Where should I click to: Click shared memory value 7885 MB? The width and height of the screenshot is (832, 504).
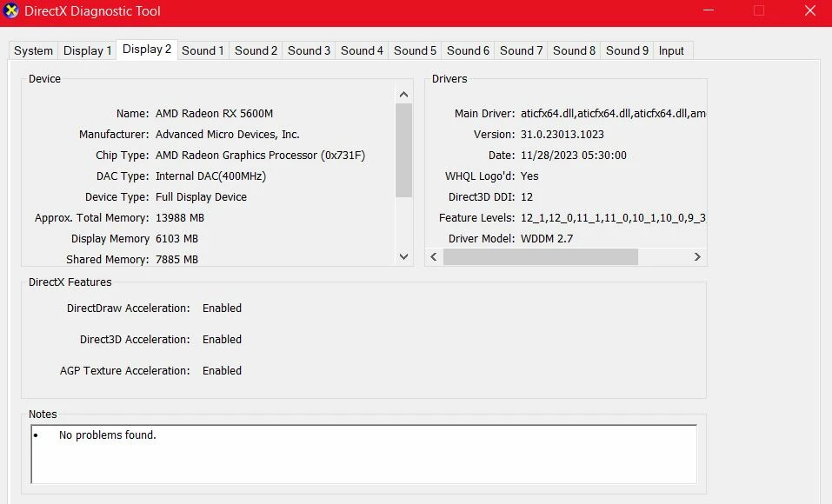pos(176,260)
